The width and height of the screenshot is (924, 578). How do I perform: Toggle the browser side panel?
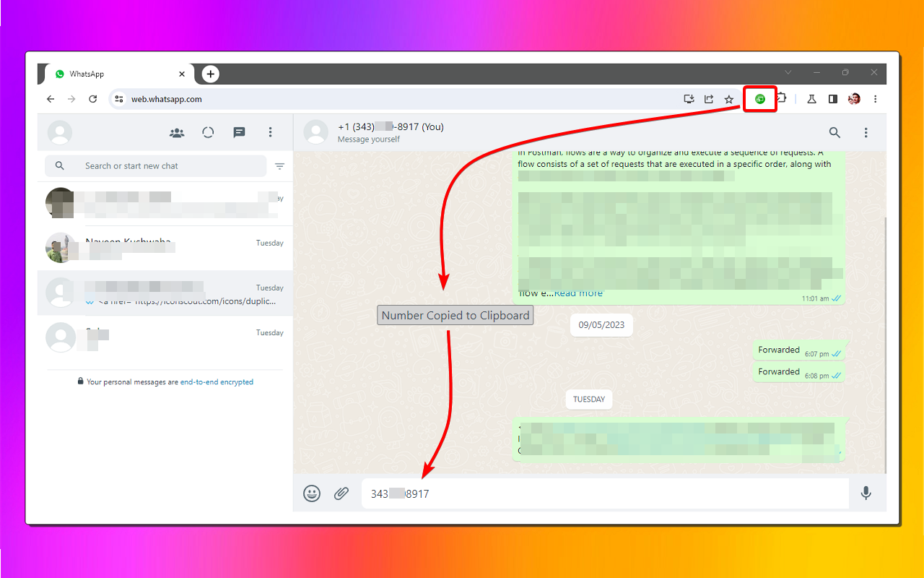tap(833, 99)
